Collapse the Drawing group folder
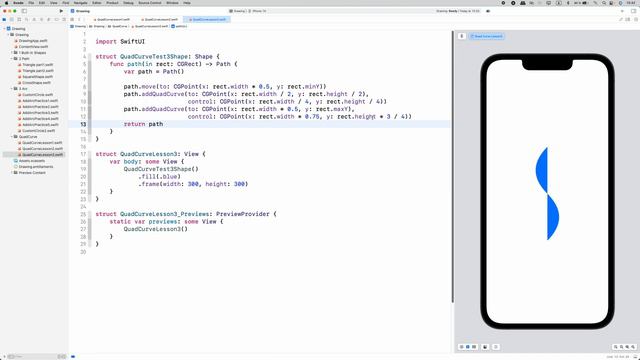 (x=8, y=35)
